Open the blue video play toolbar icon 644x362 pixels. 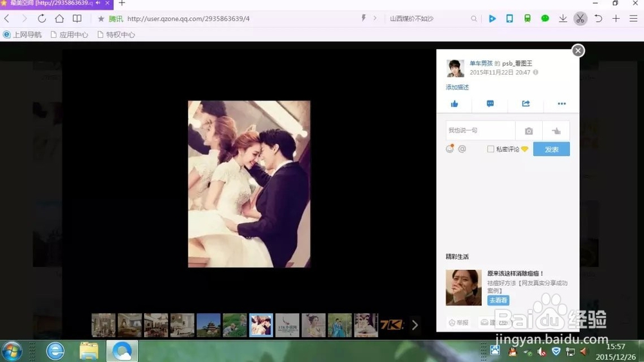point(492,19)
